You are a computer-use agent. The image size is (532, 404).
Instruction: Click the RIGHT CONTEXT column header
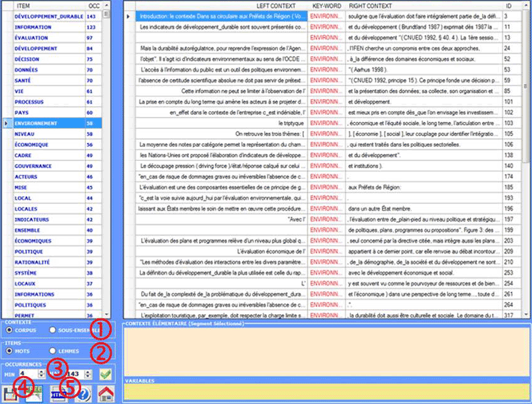click(x=424, y=6)
